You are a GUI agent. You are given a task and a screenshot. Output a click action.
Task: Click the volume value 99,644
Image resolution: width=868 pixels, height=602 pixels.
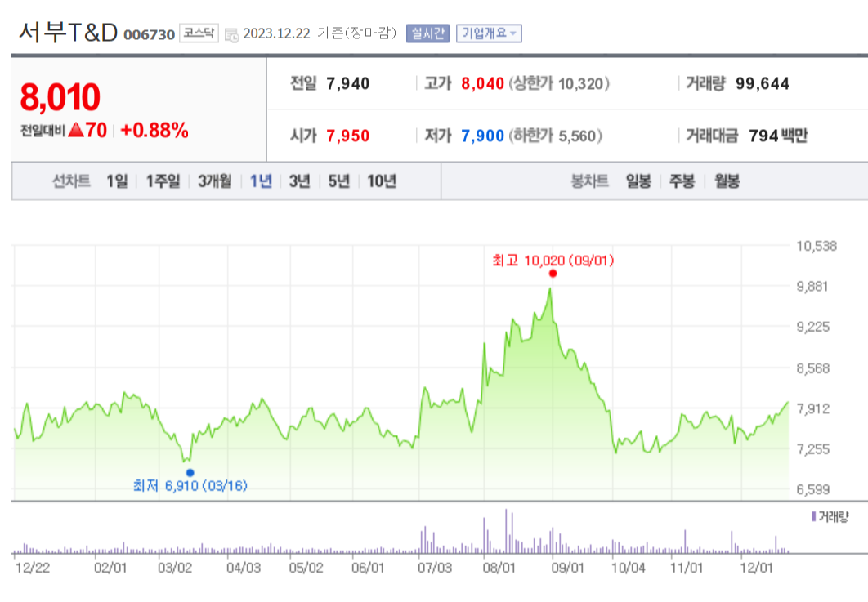point(763,83)
